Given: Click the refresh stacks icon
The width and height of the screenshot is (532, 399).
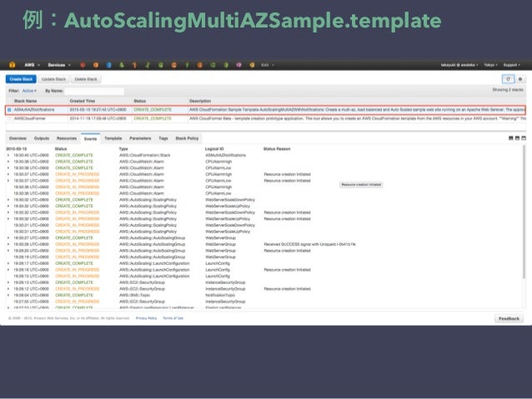Looking at the screenshot, I should coord(508,79).
